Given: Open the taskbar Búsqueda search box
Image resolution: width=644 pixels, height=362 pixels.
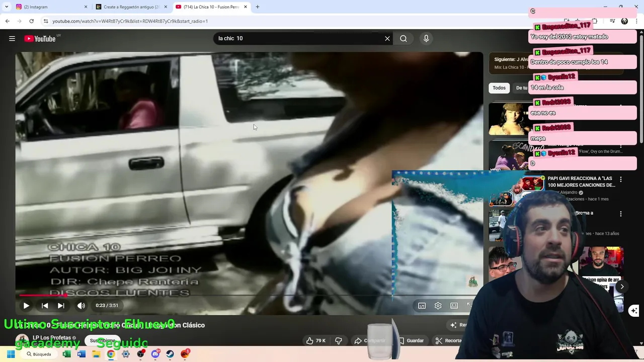Looking at the screenshot, I should coord(39,354).
